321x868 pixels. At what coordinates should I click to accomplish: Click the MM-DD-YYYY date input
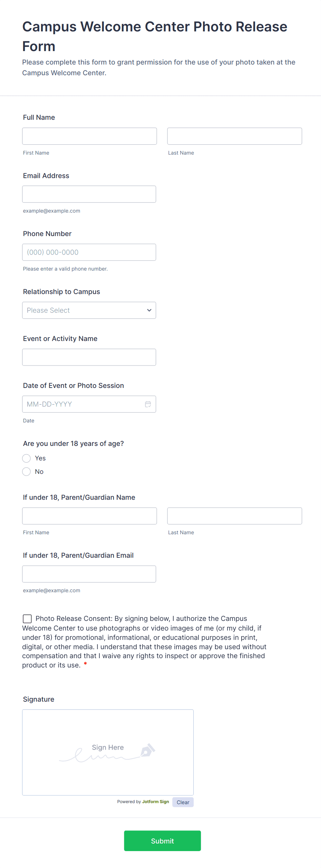tap(83, 404)
